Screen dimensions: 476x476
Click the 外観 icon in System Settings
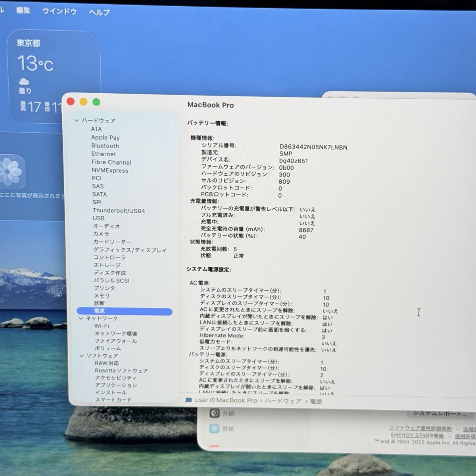pos(215,413)
